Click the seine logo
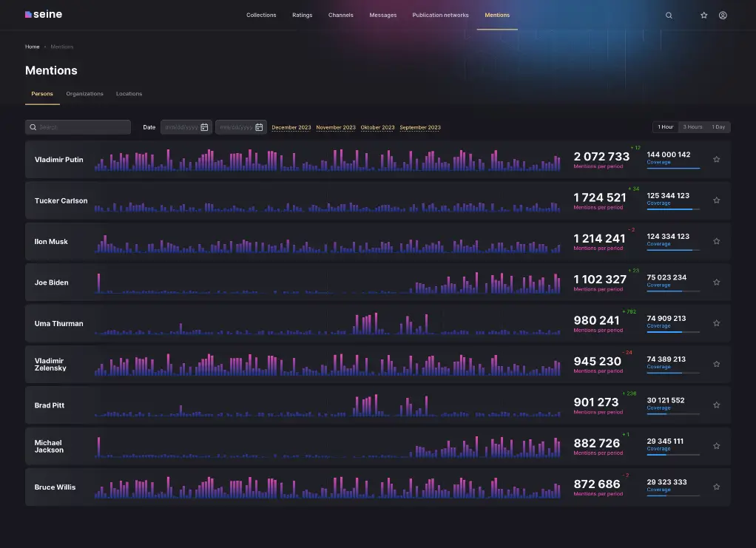Viewport: 756px width, 548px height. pyautogui.click(x=44, y=15)
